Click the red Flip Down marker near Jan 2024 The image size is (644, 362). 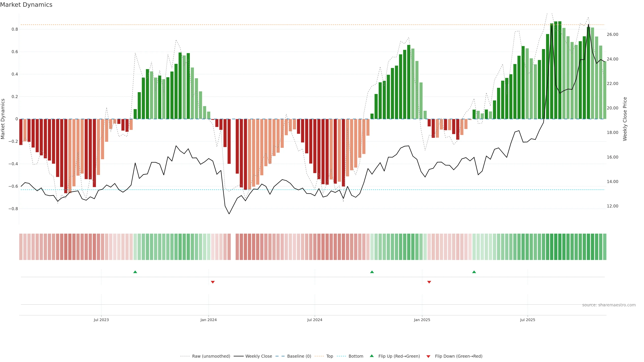212,282
